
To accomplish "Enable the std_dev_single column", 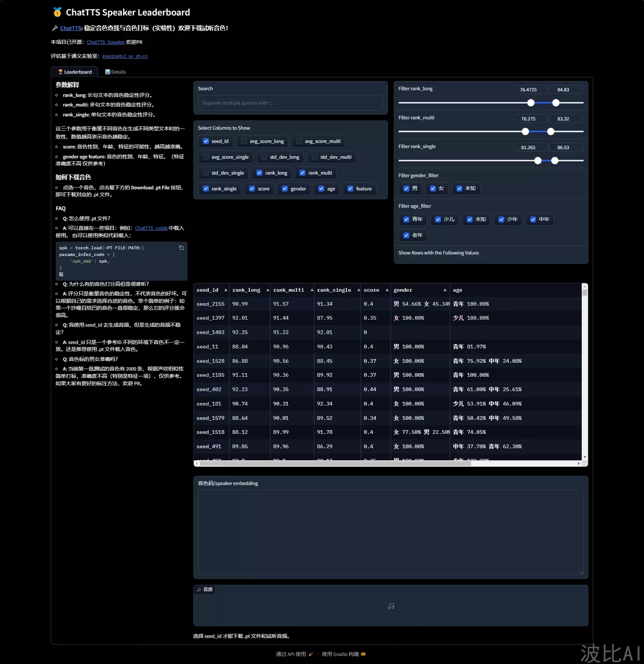I will [206, 173].
